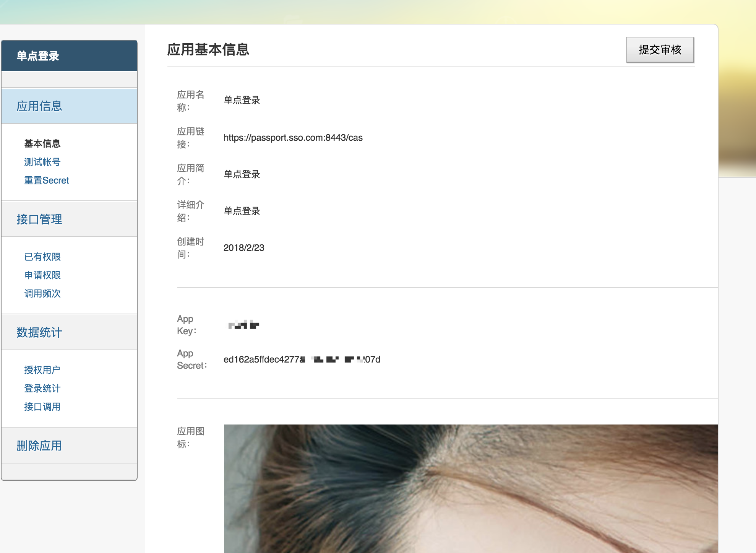Click the blurred App Key value

(x=243, y=325)
